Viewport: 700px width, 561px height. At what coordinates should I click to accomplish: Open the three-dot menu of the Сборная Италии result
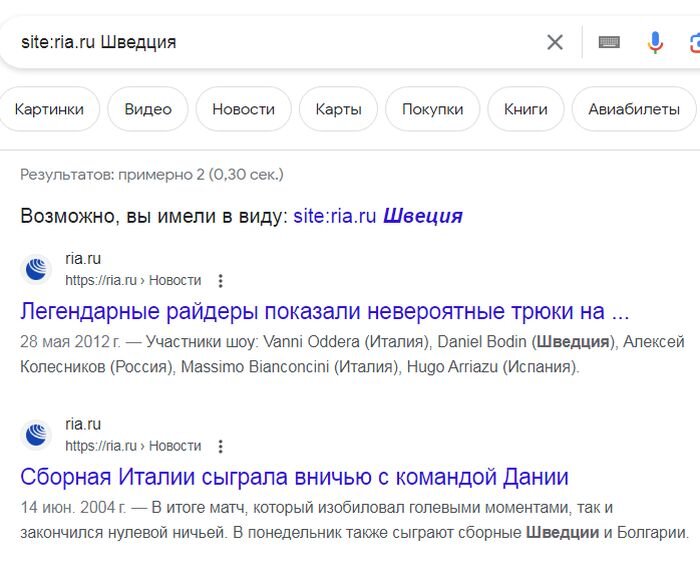tap(220, 446)
